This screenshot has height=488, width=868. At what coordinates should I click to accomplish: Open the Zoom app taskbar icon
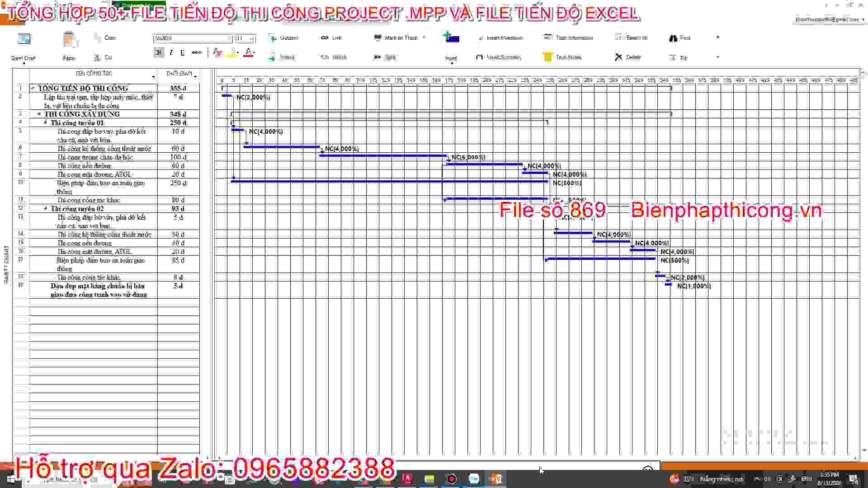474,479
